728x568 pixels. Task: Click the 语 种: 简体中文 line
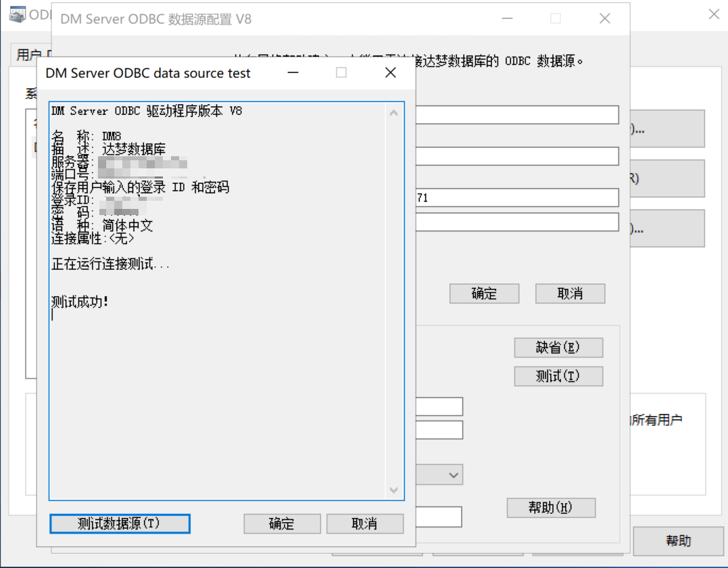102,226
